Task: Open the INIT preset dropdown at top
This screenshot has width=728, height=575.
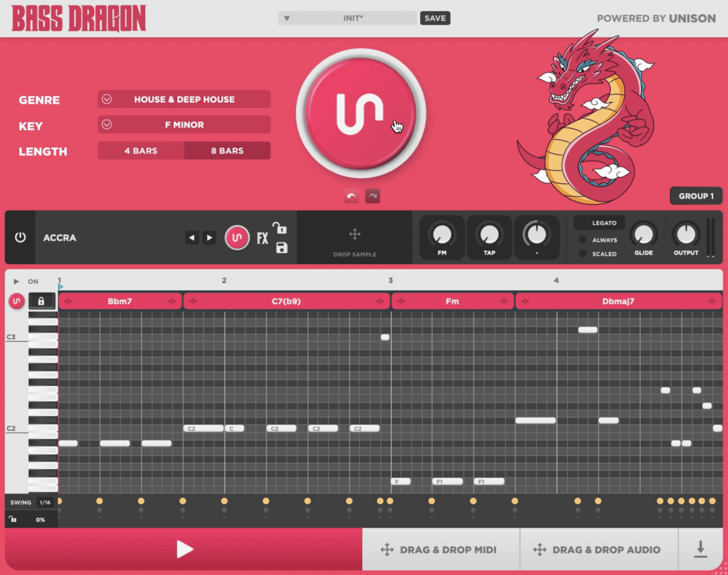Action: coord(347,18)
